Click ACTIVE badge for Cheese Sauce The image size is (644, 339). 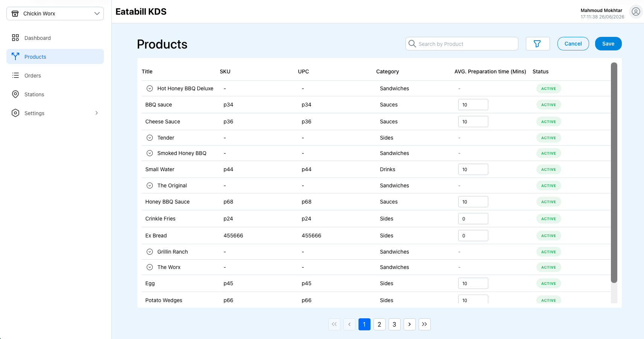pos(548,122)
